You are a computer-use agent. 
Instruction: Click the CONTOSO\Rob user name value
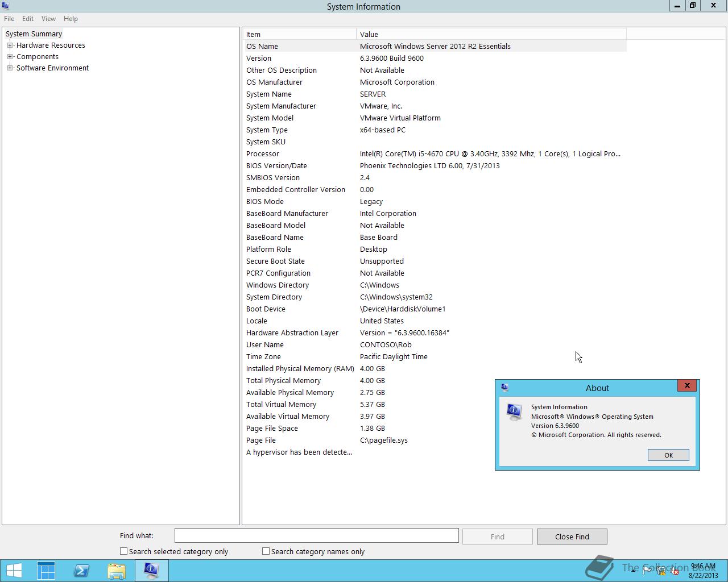pyautogui.click(x=386, y=345)
